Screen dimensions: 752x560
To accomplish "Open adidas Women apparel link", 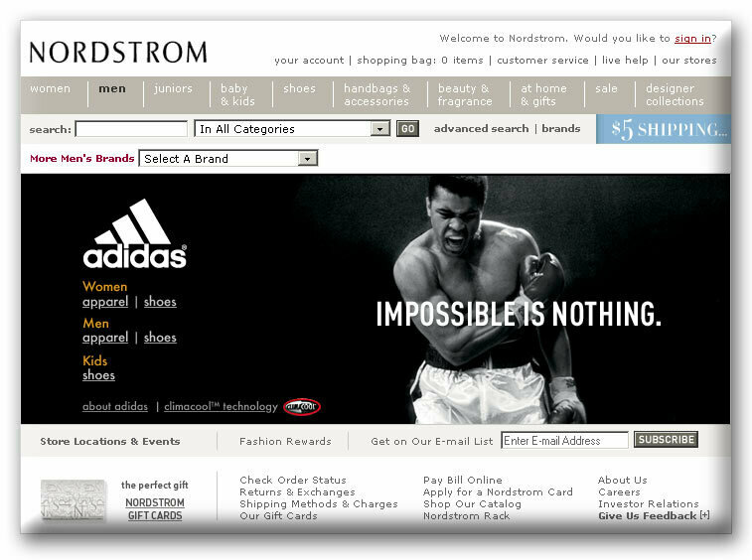I will (x=105, y=302).
